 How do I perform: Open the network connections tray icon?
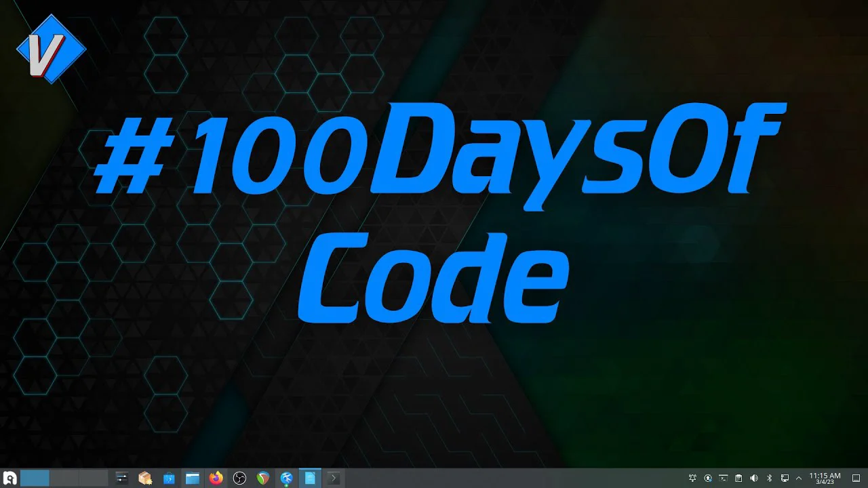[x=785, y=479]
